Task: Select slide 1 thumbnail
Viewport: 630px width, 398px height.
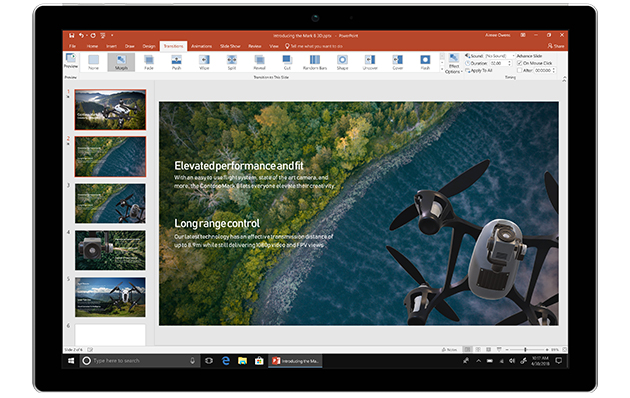Action: pos(110,110)
